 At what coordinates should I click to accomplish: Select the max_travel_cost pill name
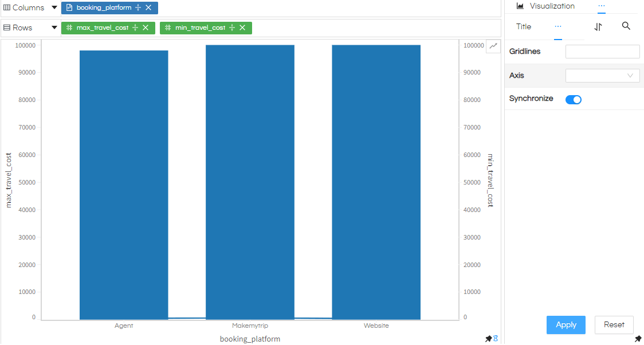[x=102, y=28]
